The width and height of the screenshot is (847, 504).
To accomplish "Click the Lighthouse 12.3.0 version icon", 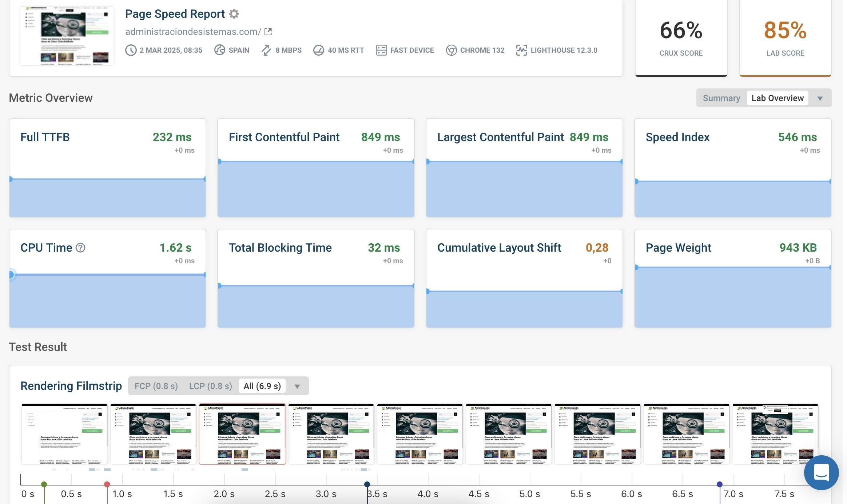I will (x=521, y=50).
